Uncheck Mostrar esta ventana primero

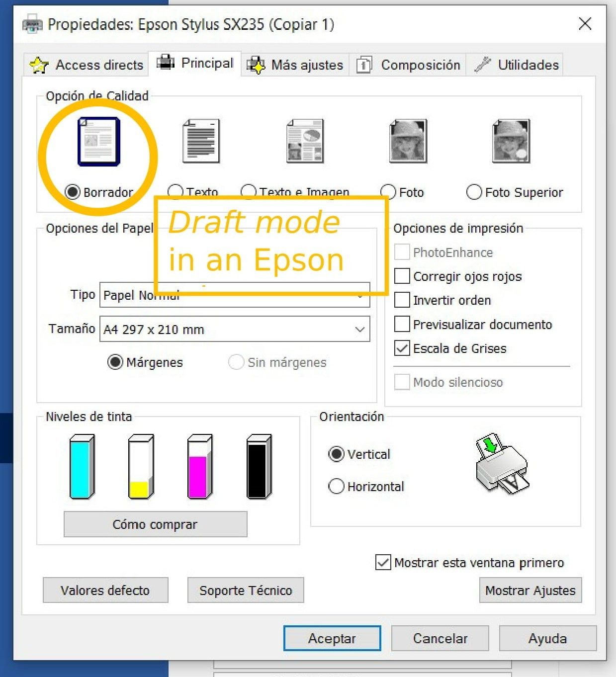pos(383,562)
